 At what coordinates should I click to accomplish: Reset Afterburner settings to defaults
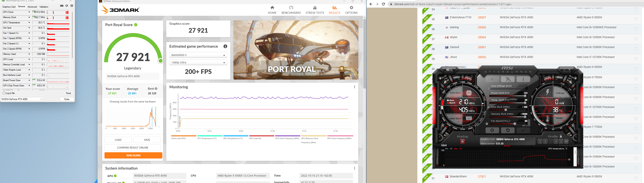[508, 130]
